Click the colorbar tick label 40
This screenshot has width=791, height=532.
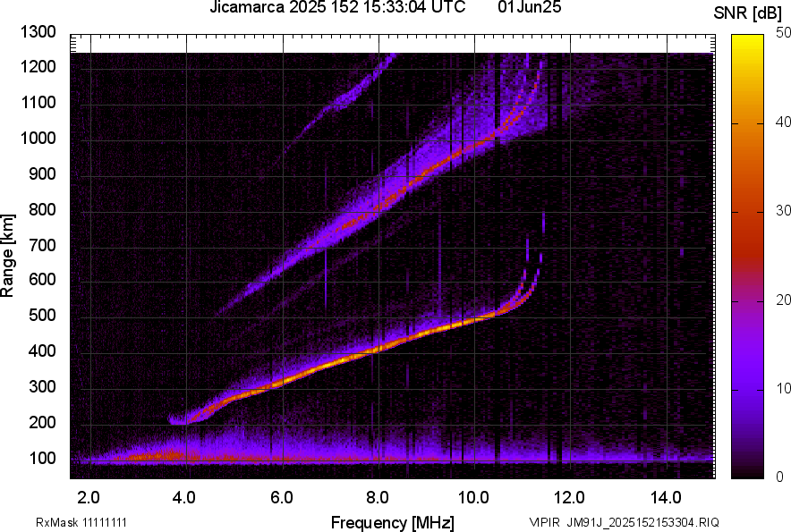783,122
